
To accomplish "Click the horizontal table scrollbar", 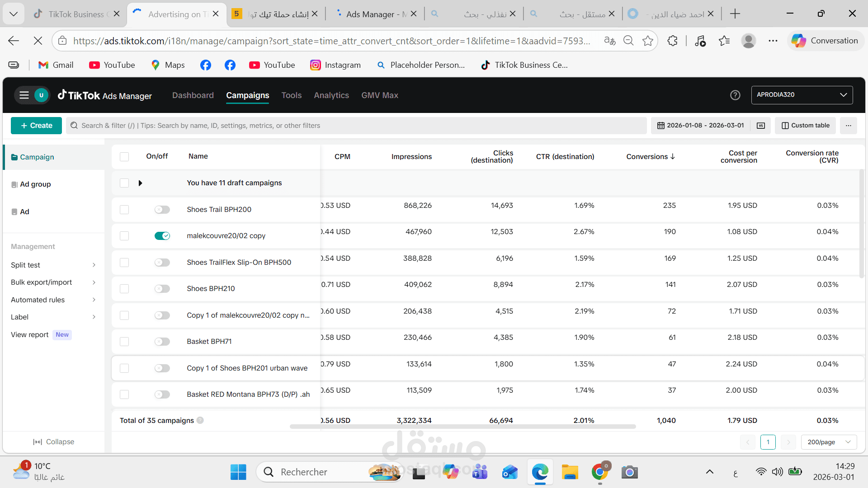I will pos(462,427).
